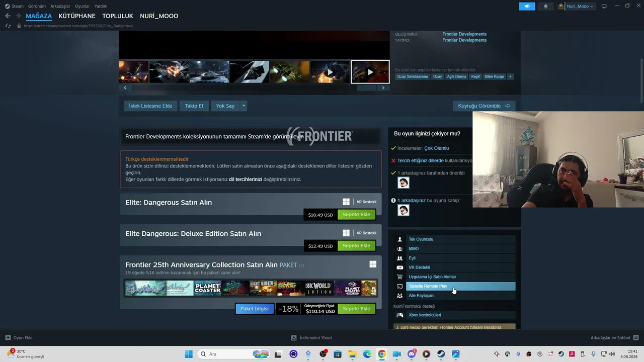This screenshot has width=644, height=362.
Task: Open File Explorer from the taskbar
Action: coord(352,354)
